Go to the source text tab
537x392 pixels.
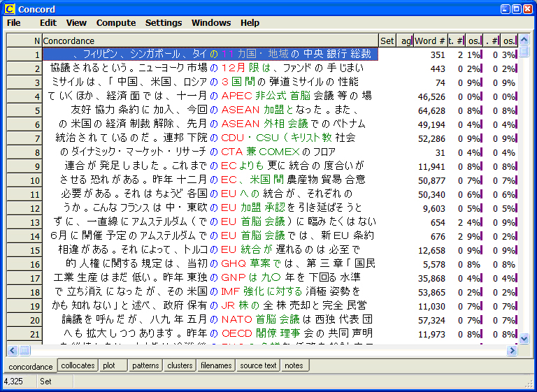pos(258,365)
